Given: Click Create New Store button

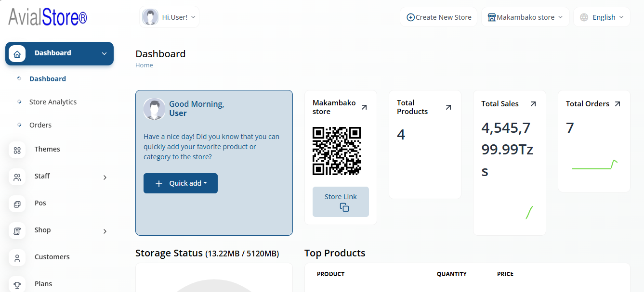Looking at the screenshot, I should (438, 17).
